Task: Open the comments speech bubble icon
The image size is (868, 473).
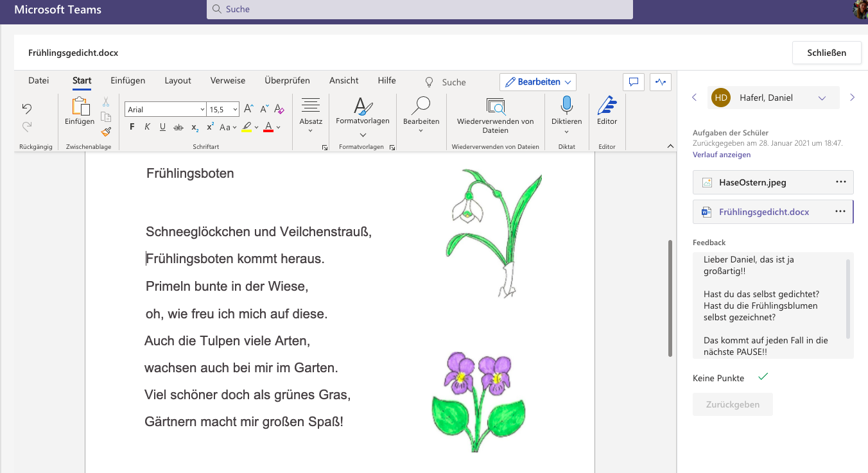Action: tap(633, 82)
